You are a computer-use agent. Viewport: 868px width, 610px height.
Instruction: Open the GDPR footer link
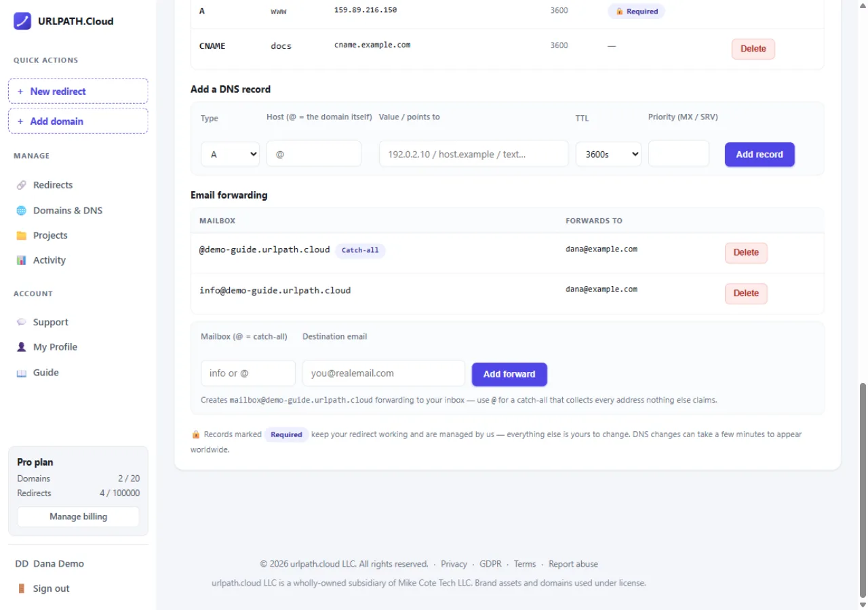coord(490,564)
